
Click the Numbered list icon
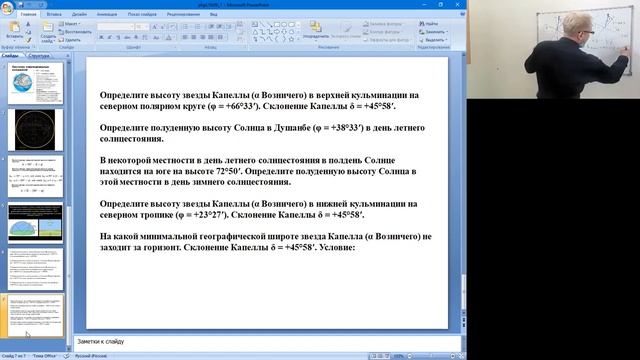click(x=198, y=27)
